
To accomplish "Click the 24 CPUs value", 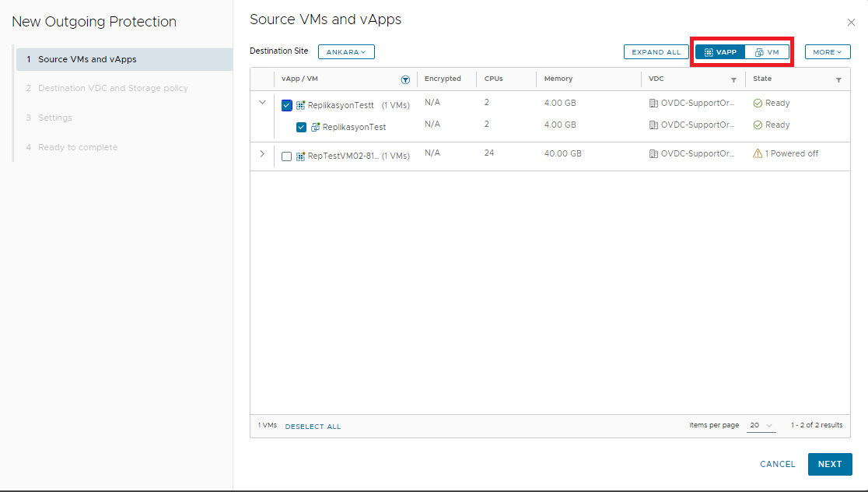I will click(488, 153).
